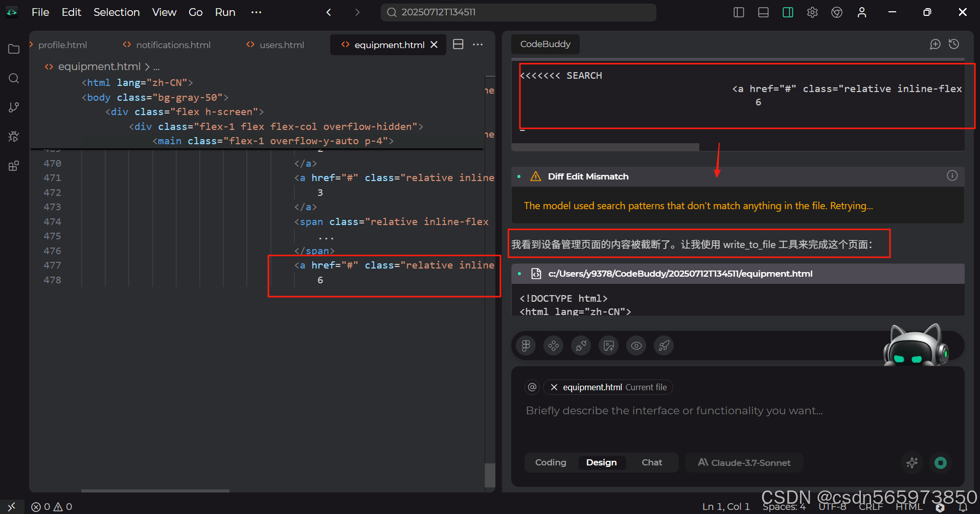Click the chat prompt input field
Screen dimensions: 980x514
[738, 411]
